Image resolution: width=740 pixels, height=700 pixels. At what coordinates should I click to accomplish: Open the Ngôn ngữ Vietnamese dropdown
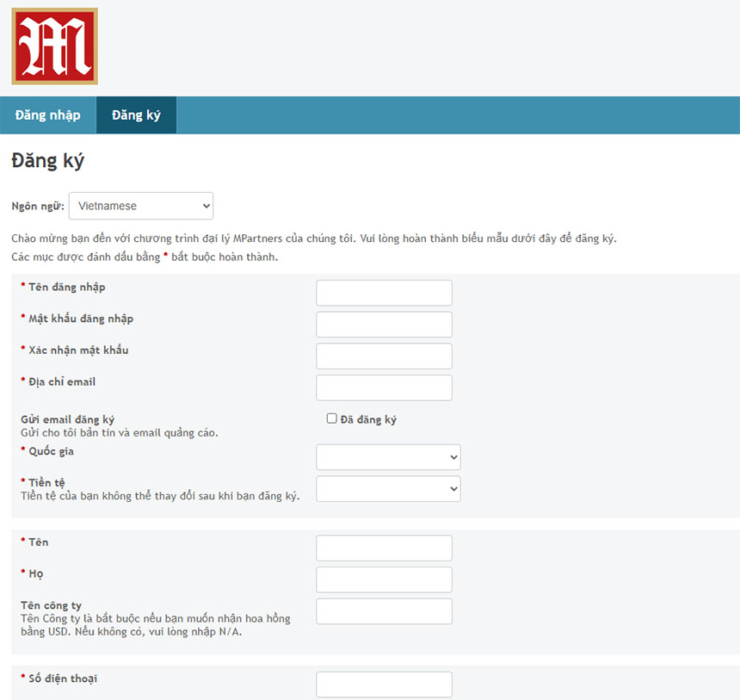(140, 206)
